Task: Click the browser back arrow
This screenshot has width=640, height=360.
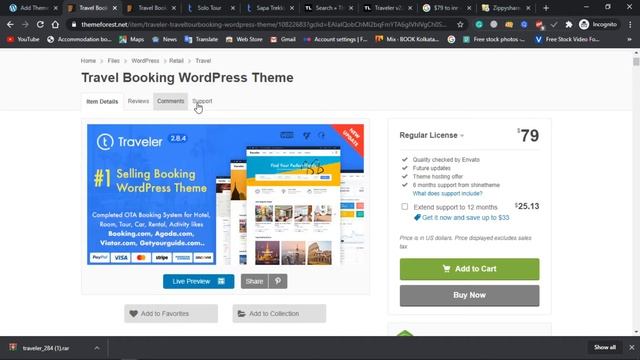Action: coord(10,24)
